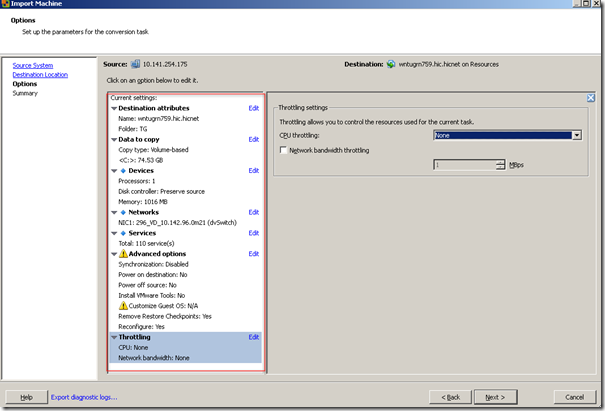Edit the Services settings
The height and width of the screenshot is (411, 605).
click(253, 233)
